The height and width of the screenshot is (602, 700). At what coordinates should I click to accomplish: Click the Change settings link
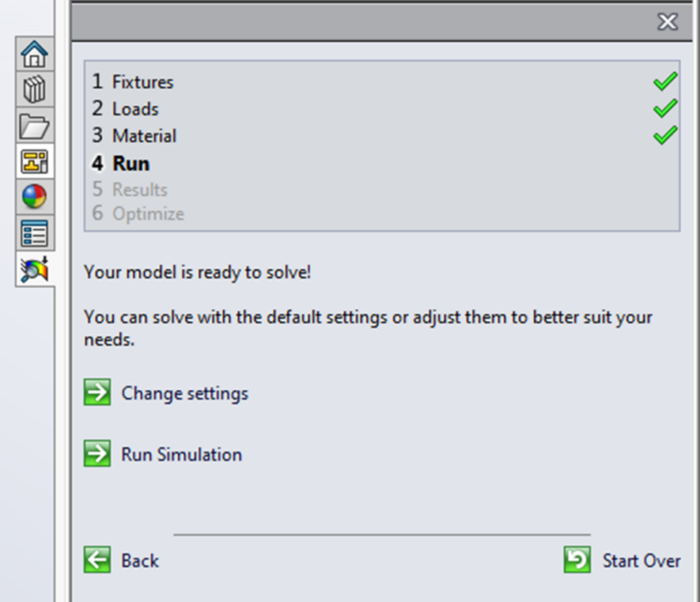(x=185, y=394)
